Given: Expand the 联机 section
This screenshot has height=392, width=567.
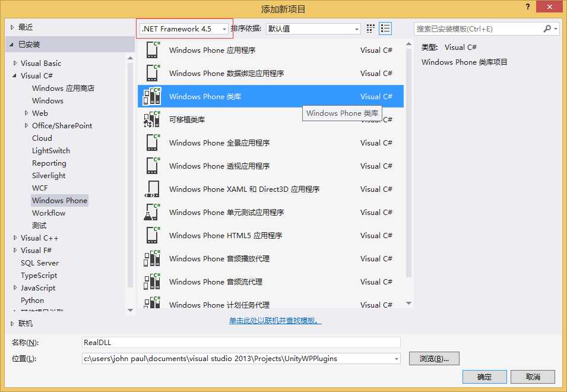Looking at the screenshot, I should pyautogui.click(x=12, y=323).
